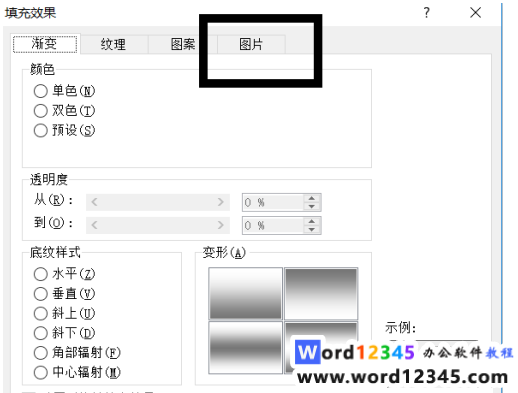518x393 pixels.
Task: Select 水平(Z) shading style
Action: (x=40, y=274)
